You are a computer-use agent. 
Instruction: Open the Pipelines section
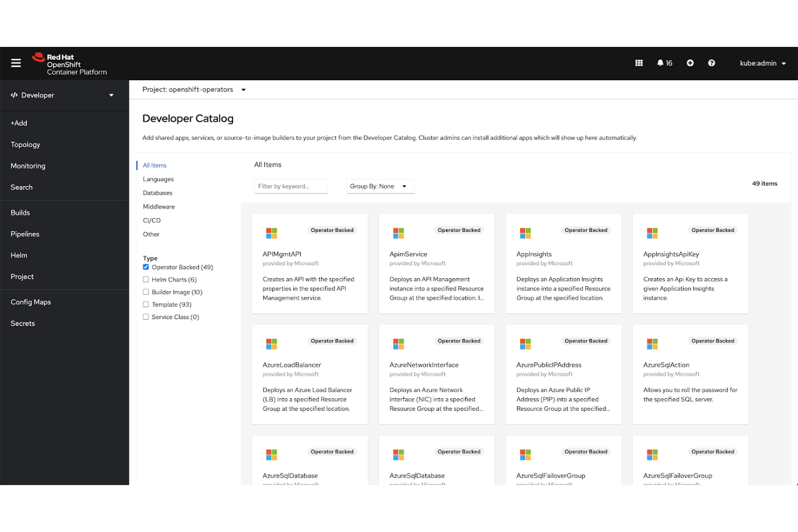[x=25, y=234]
